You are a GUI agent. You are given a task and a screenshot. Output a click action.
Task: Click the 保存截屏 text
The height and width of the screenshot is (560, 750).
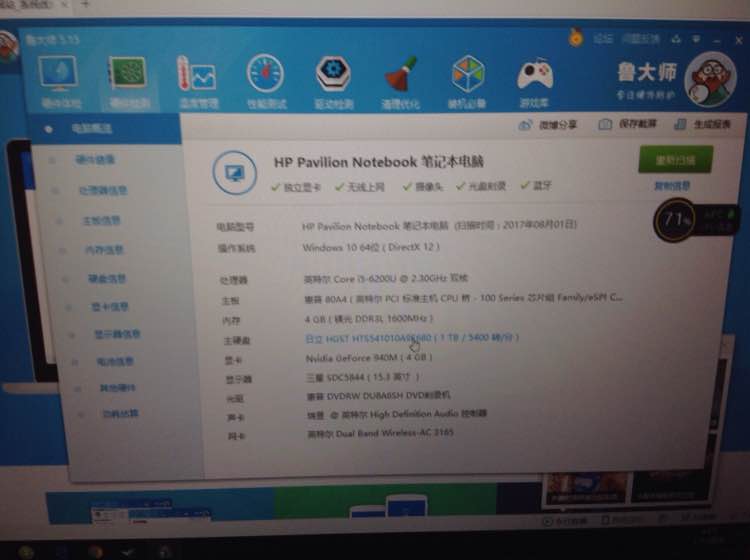(x=638, y=124)
